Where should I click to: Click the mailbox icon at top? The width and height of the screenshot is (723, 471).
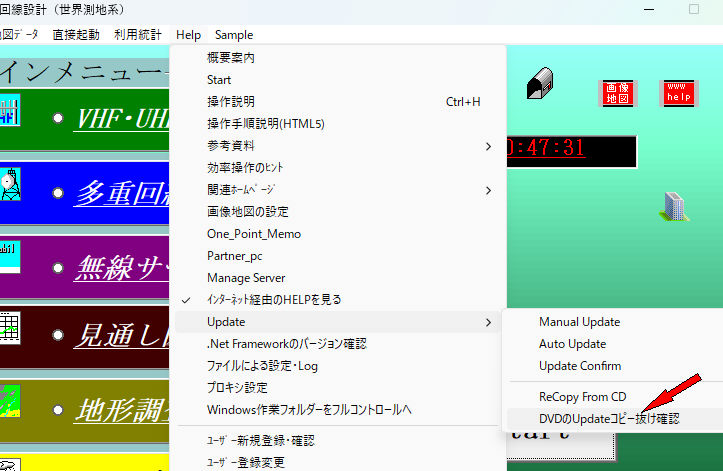coord(540,81)
